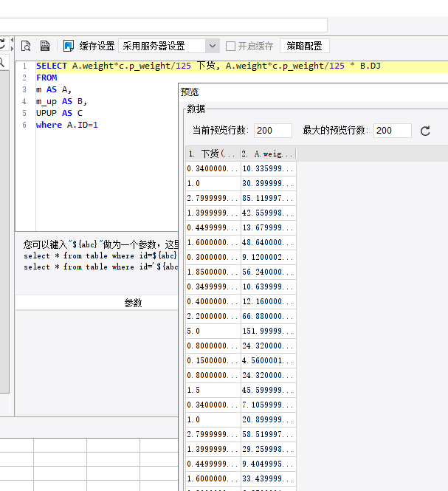Click cell 2.2000000... in the 下货 column
This screenshot has width=448, height=491.
(x=213, y=316)
